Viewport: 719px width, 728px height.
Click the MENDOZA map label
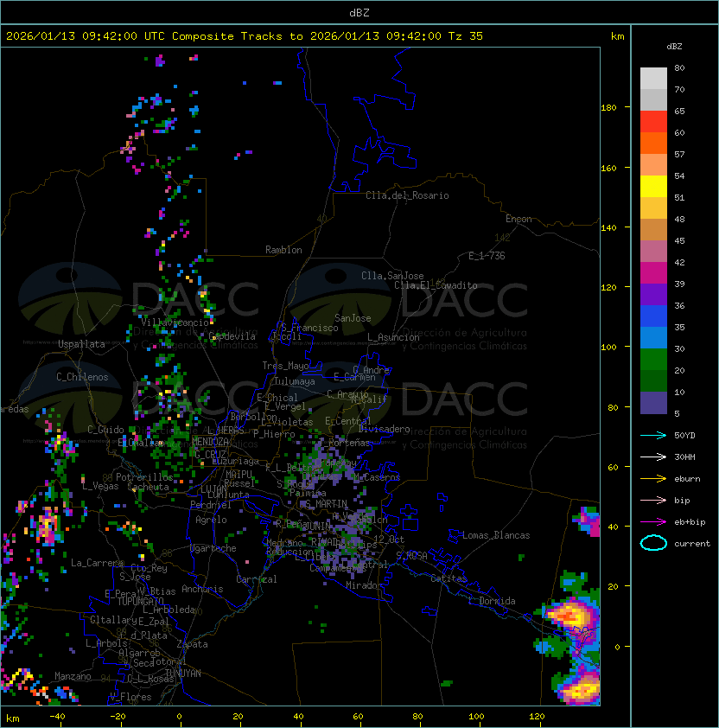click(210, 441)
